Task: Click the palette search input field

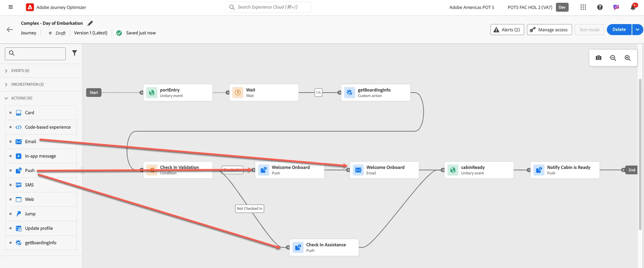Action: pyautogui.click(x=35, y=54)
